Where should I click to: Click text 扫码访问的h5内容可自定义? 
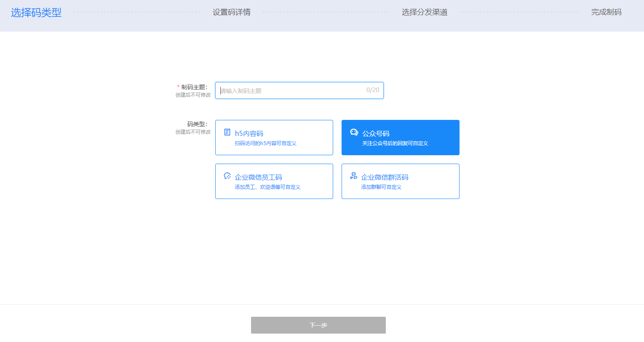[266, 143]
